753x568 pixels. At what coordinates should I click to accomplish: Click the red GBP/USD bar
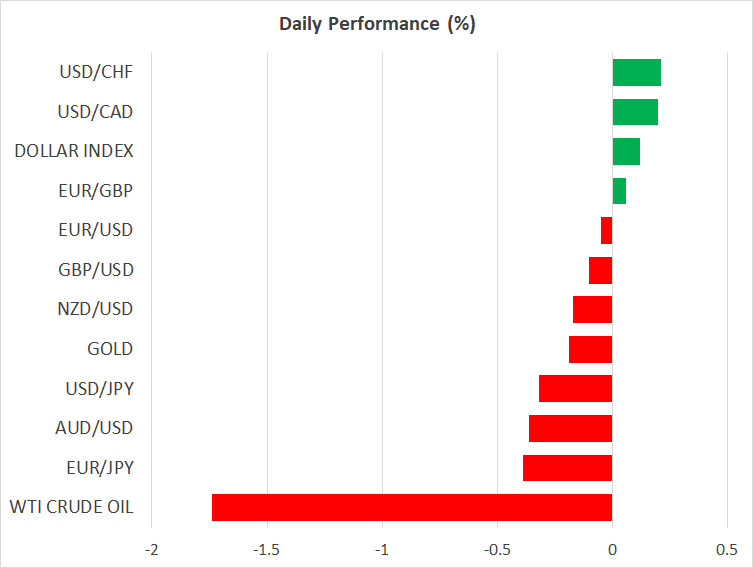600,270
